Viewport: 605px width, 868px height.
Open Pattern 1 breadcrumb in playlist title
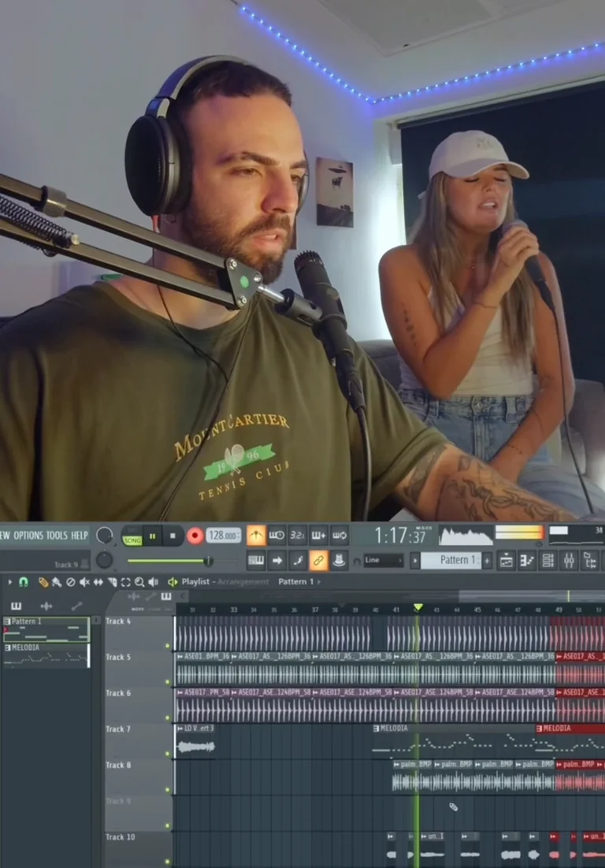point(296,582)
